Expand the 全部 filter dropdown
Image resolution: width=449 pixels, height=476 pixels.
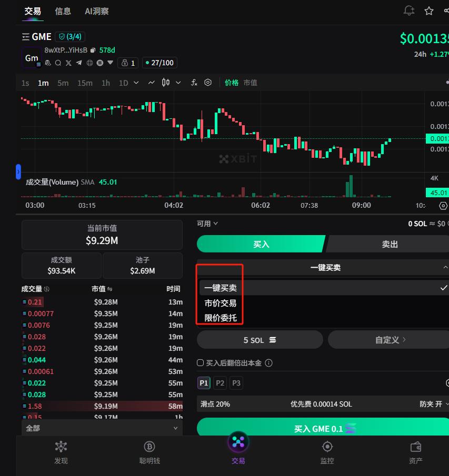pos(102,428)
